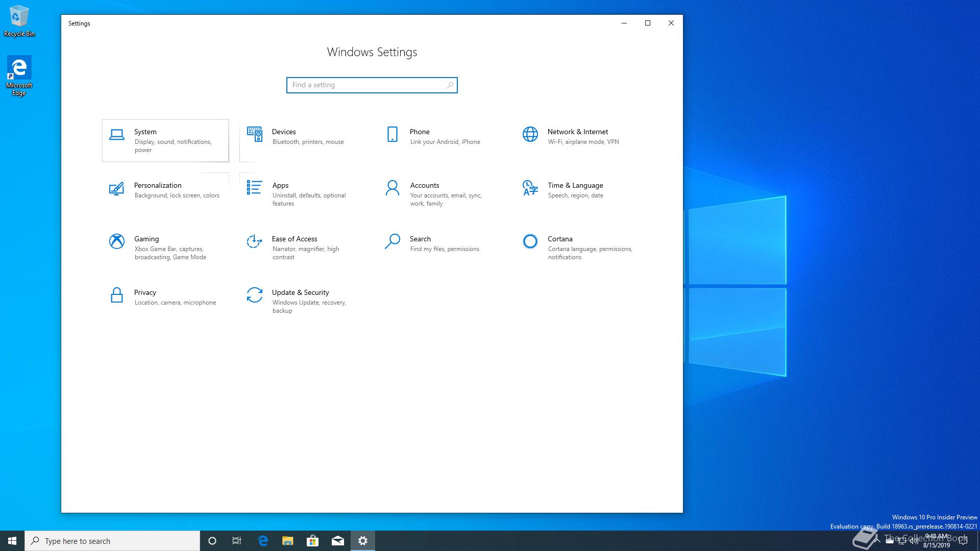Open the Devices settings title
980x551 pixels.
[x=284, y=132]
